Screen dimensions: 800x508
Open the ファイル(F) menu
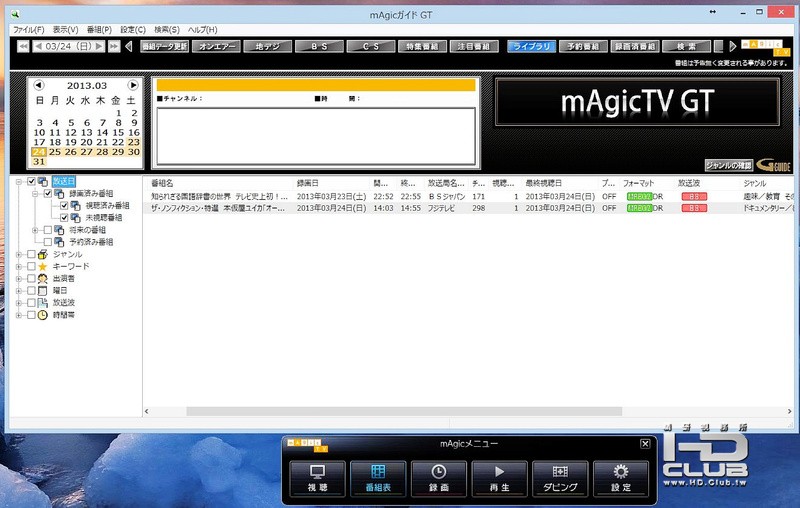click(29, 30)
